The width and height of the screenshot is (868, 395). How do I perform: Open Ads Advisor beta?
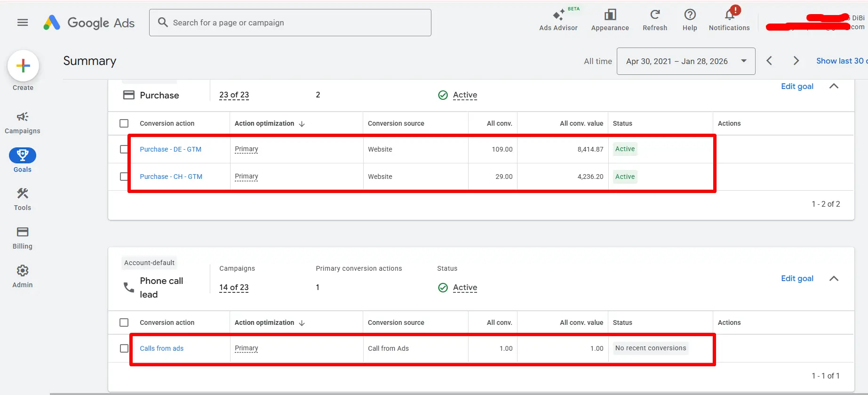tap(558, 20)
